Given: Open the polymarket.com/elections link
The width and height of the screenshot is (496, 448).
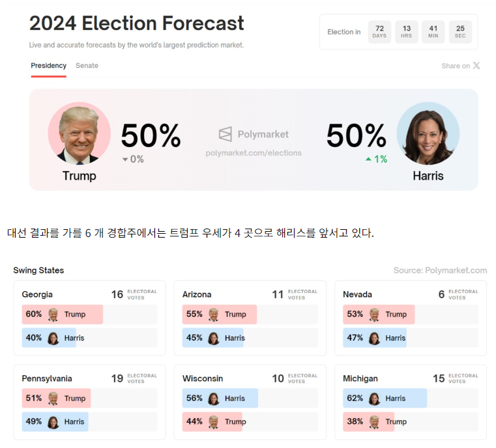Looking at the screenshot, I should 254,153.
